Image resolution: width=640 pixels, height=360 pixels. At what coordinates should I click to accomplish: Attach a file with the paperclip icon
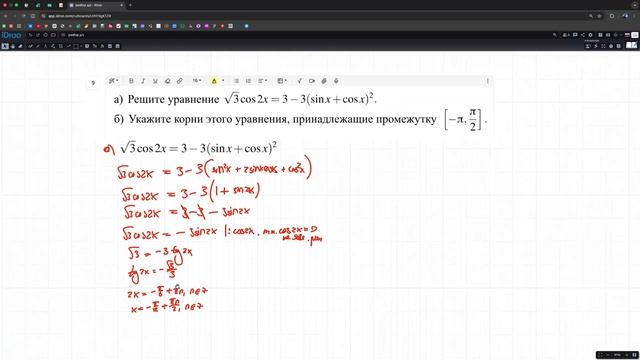click(324, 81)
